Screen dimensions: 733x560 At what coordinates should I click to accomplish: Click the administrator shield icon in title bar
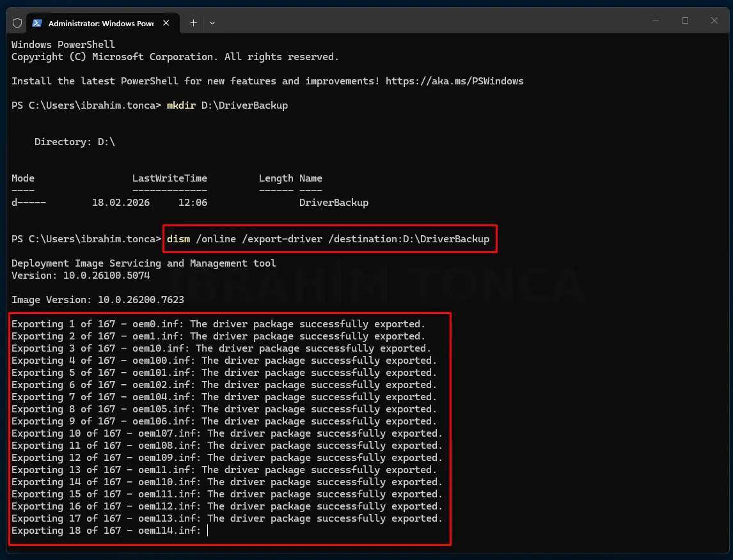coord(17,23)
